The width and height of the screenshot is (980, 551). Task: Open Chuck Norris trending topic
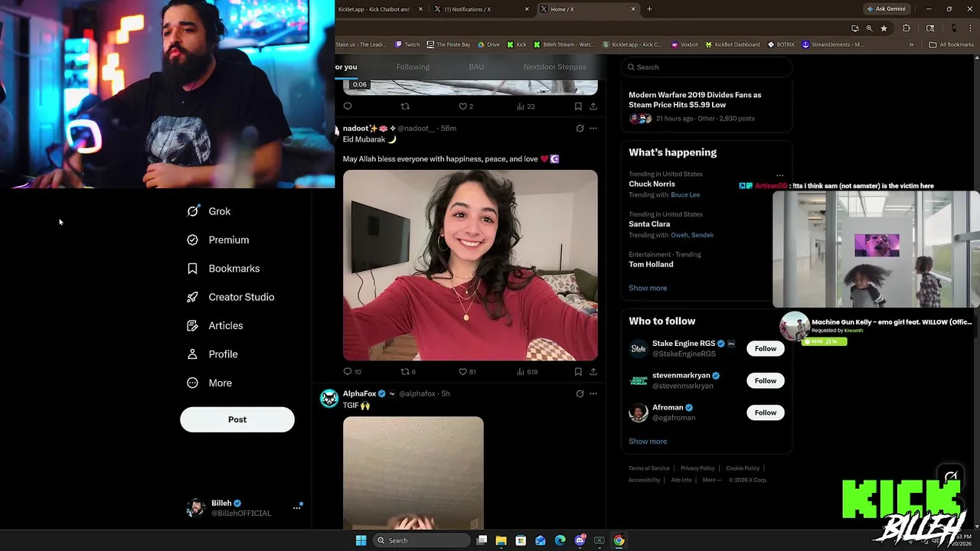click(652, 184)
